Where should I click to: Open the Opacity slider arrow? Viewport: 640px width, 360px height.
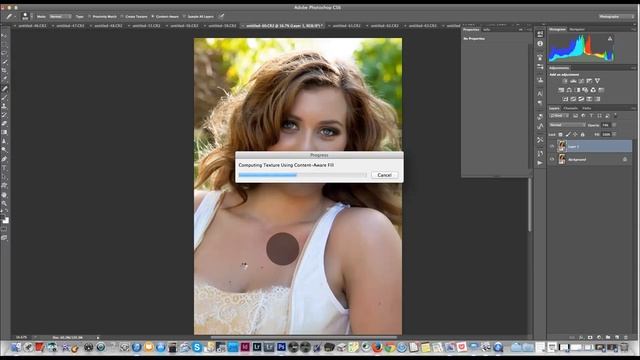coord(614,125)
